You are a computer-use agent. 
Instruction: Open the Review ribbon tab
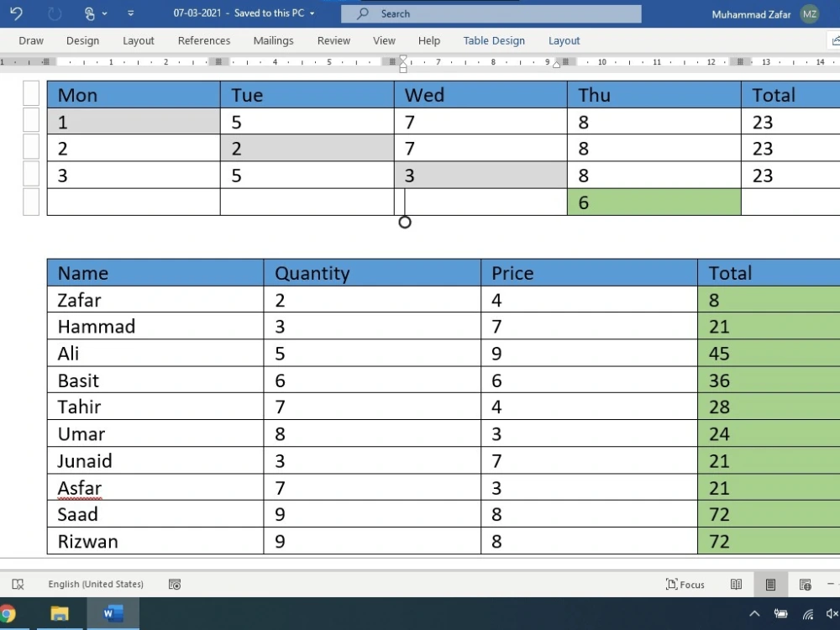click(333, 40)
